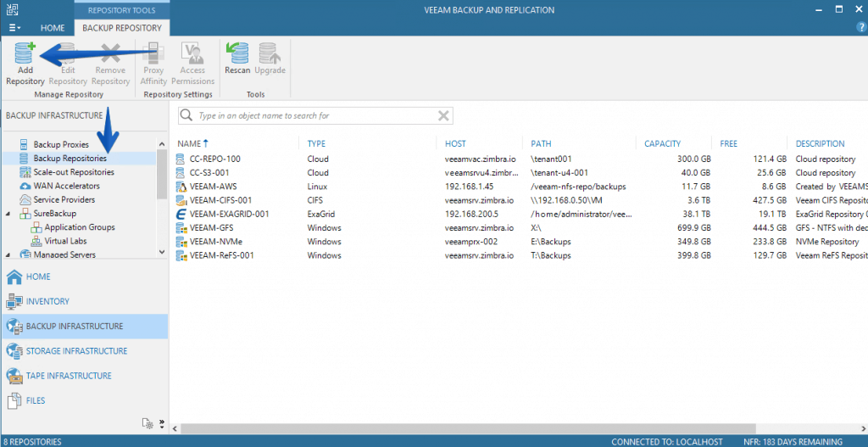
Task: Sort by the Capacity column header
Action: click(x=662, y=144)
